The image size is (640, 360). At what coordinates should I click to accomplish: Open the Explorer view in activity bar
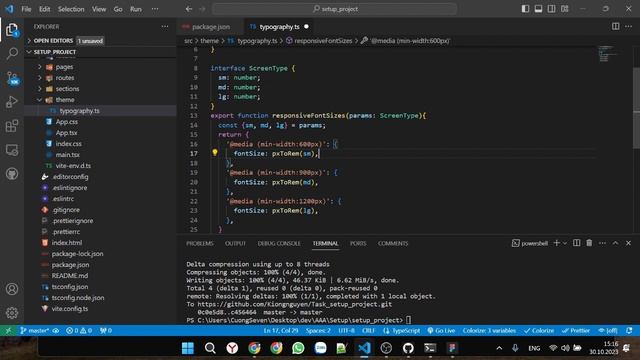coord(12,30)
